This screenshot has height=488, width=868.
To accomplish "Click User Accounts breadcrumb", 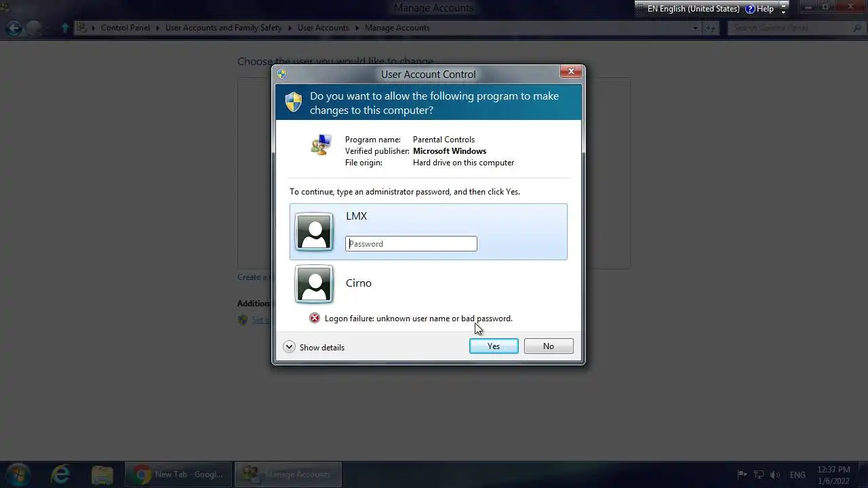I will coord(323,28).
